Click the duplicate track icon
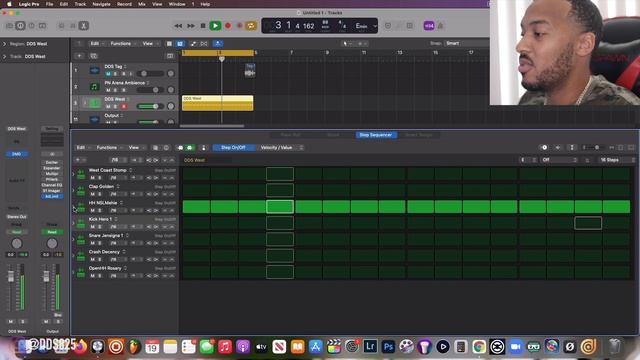 point(93,56)
